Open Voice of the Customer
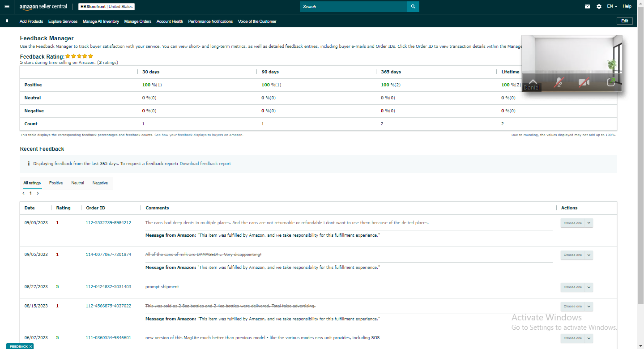This screenshot has height=349, width=644. tap(257, 21)
